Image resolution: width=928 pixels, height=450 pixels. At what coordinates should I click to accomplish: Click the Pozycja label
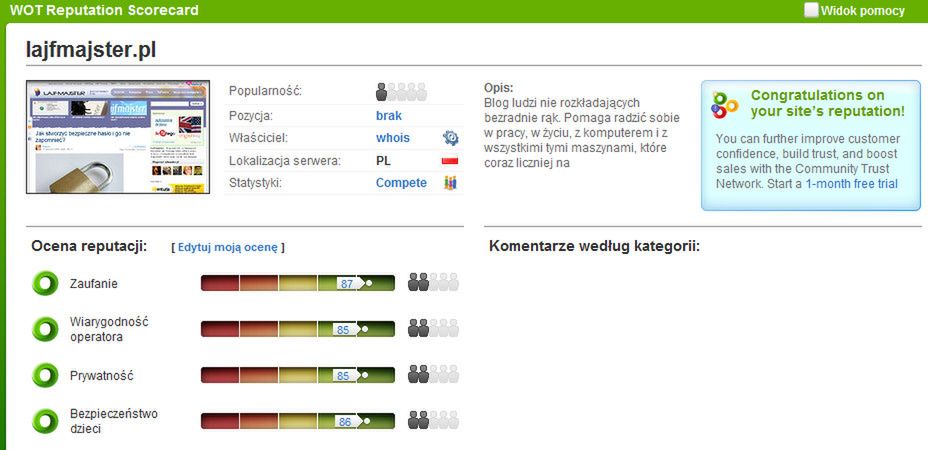[251, 115]
